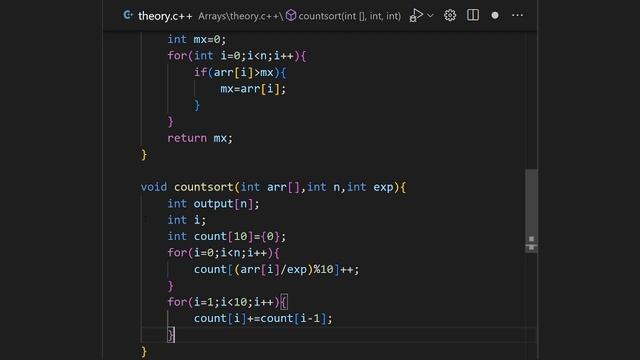The height and width of the screenshot is (360, 640).
Task: Open the More Actions ellipsis menu
Action: (x=517, y=15)
